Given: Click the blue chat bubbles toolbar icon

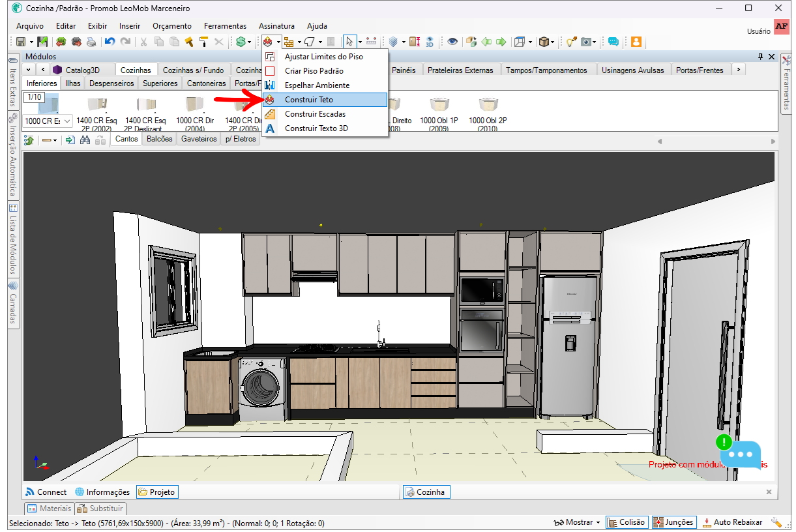Looking at the screenshot, I should point(613,42).
